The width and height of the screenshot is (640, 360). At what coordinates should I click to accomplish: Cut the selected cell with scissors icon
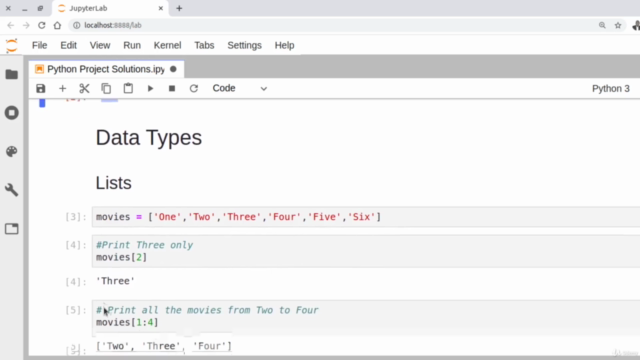coord(84,89)
